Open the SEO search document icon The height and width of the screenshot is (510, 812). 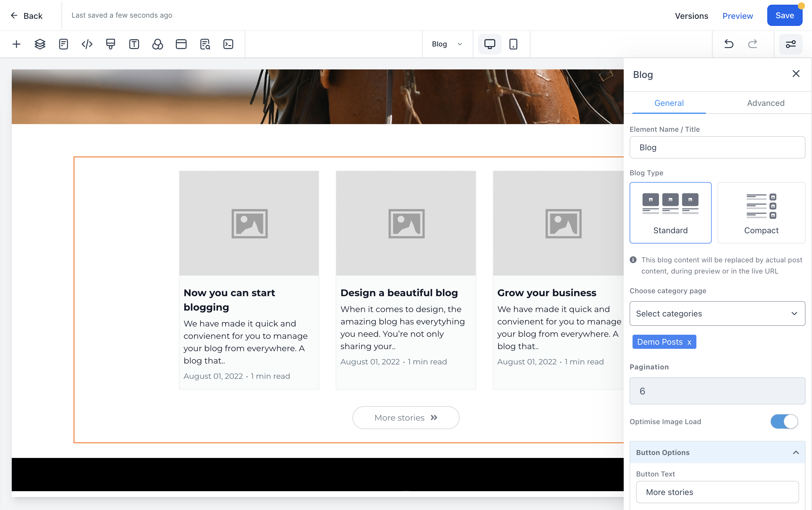(x=205, y=44)
